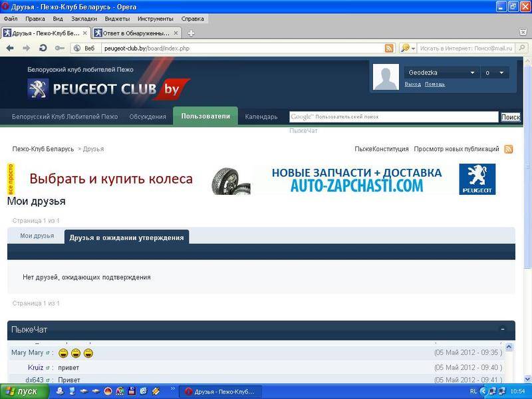Switch to the Мои друзья tab

click(x=37, y=236)
